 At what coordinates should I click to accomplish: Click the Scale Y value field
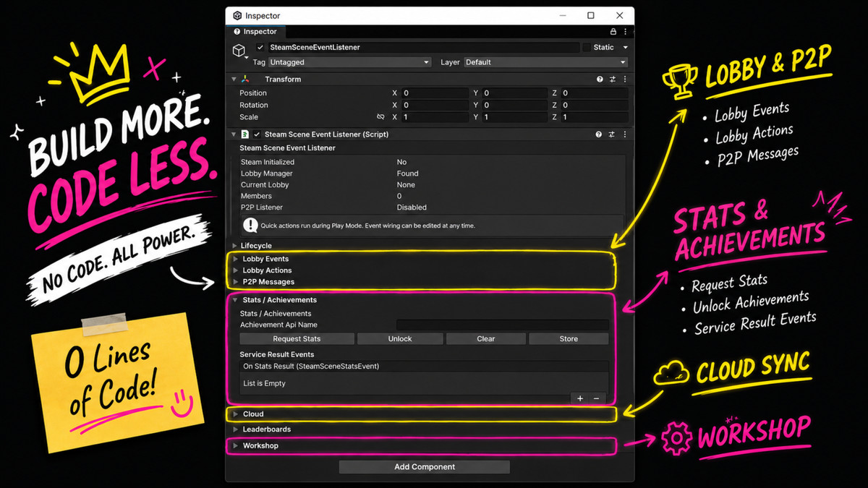(x=515, y=117)
